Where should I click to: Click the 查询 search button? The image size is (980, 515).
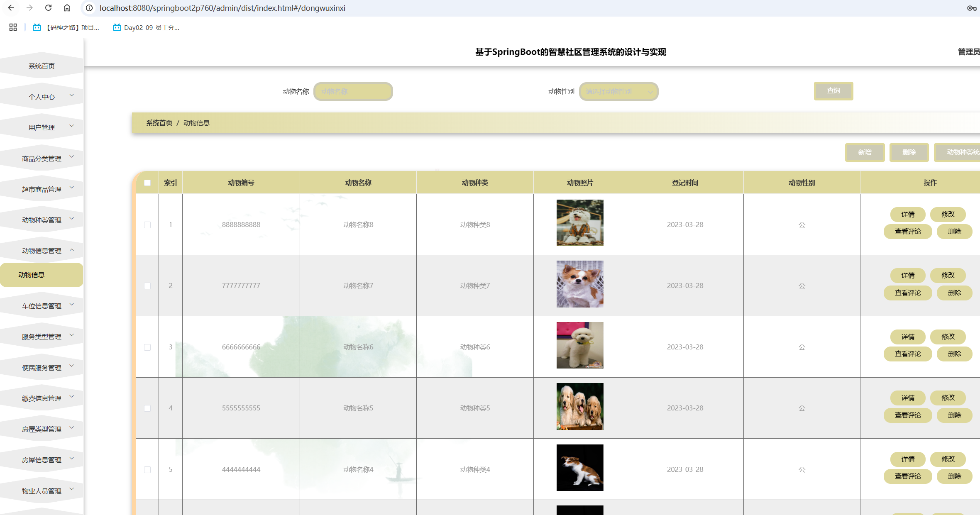coord(833,91)
